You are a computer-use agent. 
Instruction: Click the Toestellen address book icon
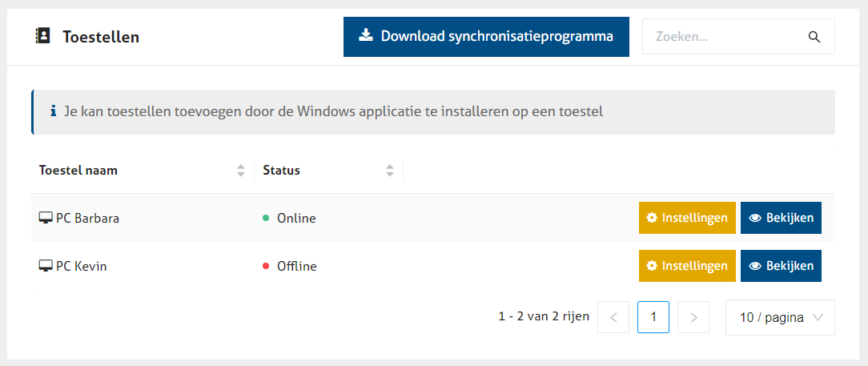coord(43,36)
